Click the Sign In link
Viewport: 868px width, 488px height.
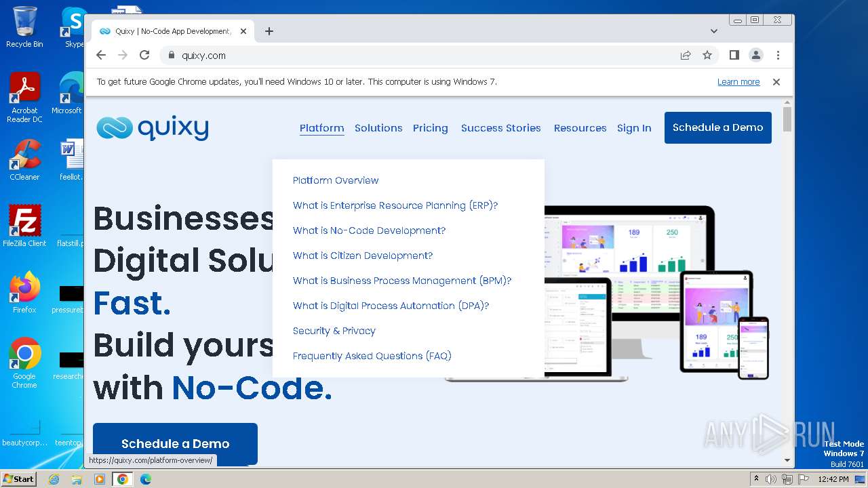pos(634,128)
